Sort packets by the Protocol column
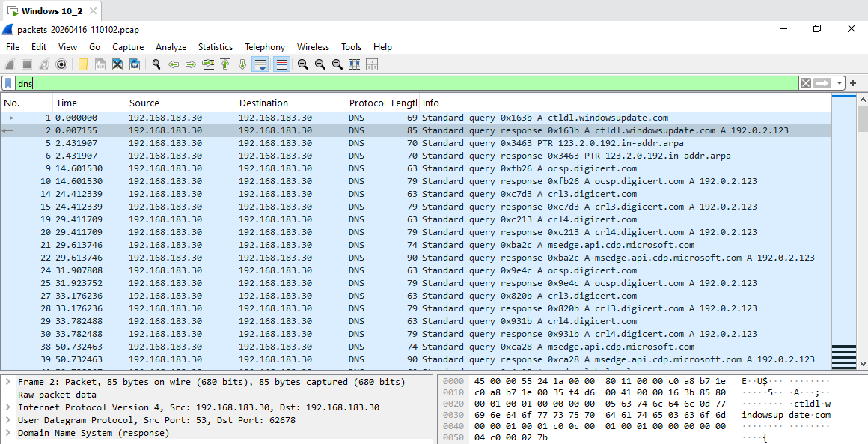 tap(367, 103)
